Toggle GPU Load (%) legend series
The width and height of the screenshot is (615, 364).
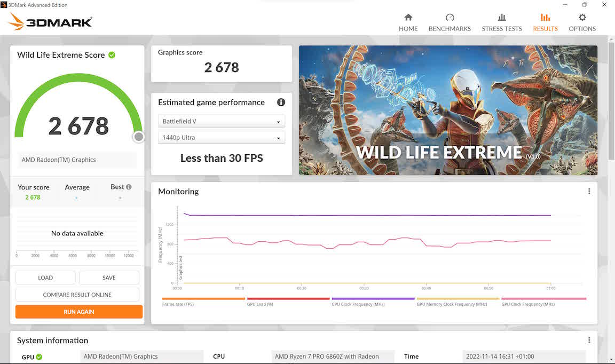(260, 304)
